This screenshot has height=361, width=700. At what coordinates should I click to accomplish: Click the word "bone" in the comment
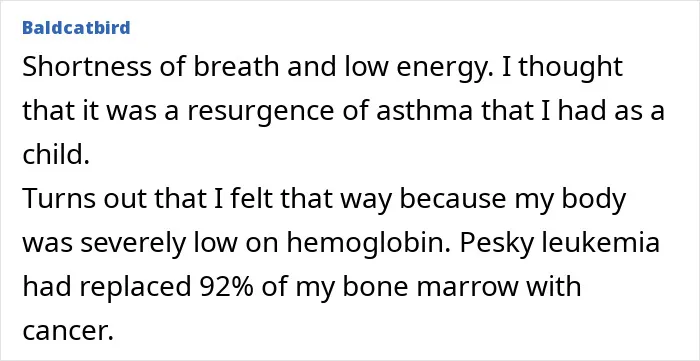(x=375, y=287)
